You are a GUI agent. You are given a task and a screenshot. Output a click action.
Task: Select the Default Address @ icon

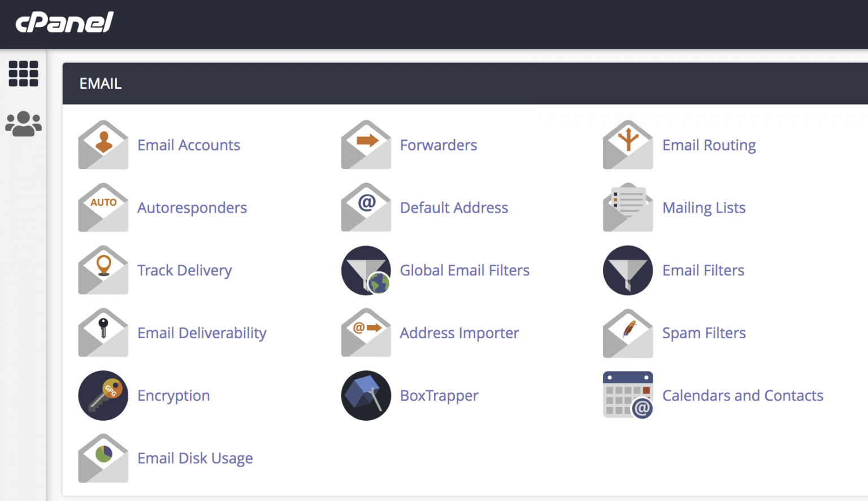(x=366, y=208)
